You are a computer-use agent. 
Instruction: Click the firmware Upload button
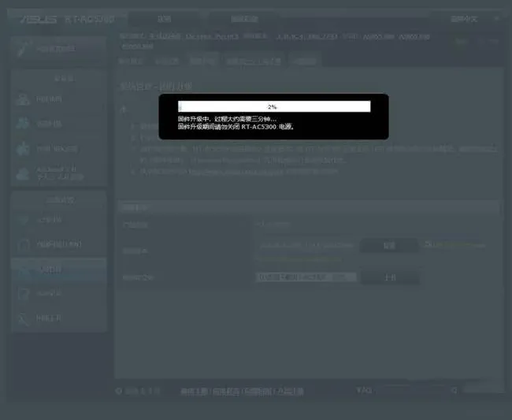pos(390,277)
